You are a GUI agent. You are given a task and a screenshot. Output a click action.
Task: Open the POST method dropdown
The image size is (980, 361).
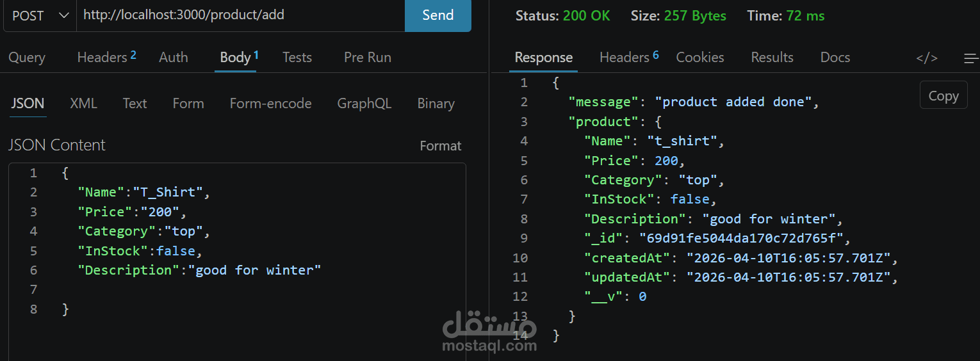(40, 15)
